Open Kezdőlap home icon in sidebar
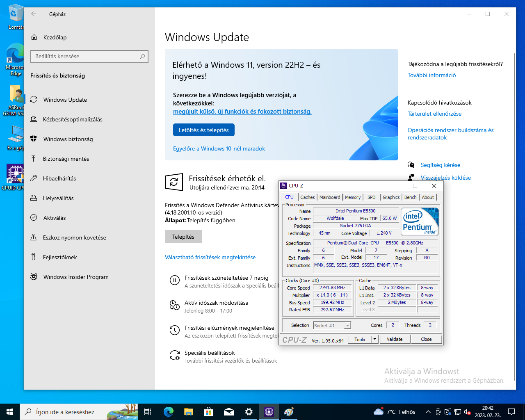The height and width of the screenshot is (420, 525). pyautogui.click(x=34, y=37)
